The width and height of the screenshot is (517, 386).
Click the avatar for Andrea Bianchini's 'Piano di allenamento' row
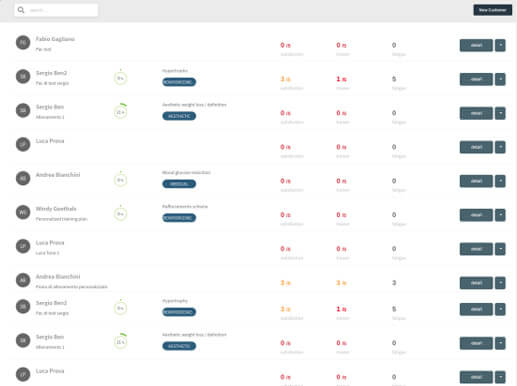pyautogui.click(x=23, y=280)
